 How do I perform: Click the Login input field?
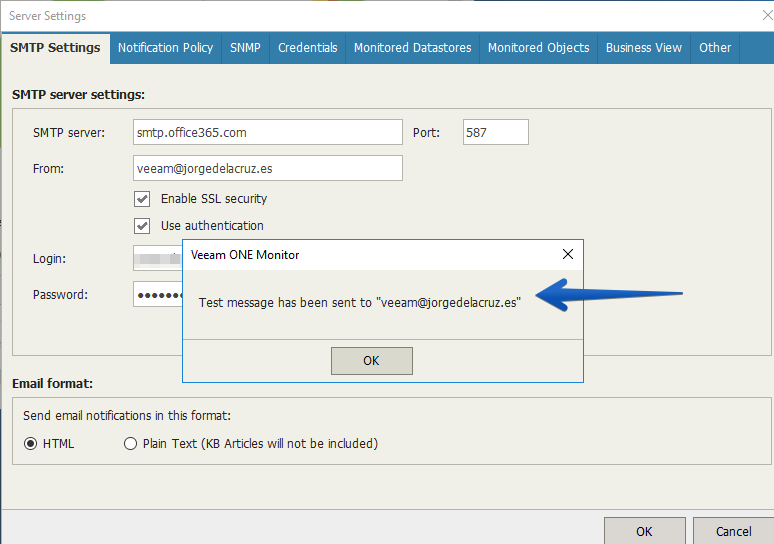coord(158,258)
